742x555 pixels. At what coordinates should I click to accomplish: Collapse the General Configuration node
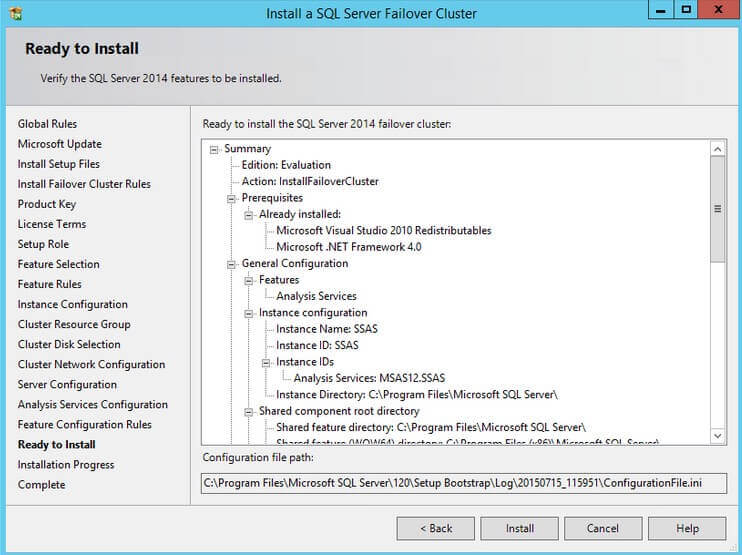coord(231,264)
